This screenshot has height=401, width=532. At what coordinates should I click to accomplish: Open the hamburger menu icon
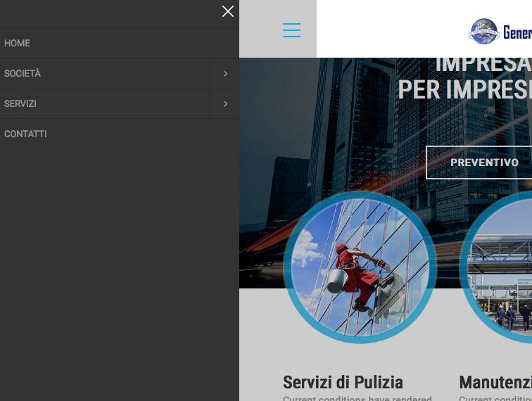[291, 30]
